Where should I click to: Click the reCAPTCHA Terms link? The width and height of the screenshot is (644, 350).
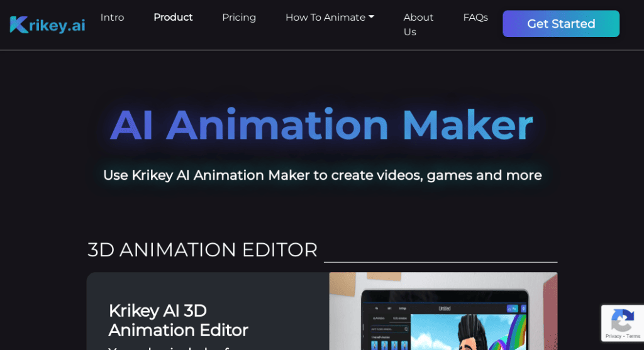(x=633, y=336)
